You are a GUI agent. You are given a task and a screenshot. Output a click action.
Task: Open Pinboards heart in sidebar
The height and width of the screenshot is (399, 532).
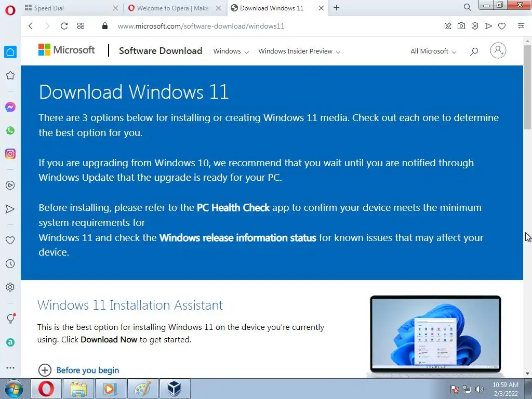(10, 240)
